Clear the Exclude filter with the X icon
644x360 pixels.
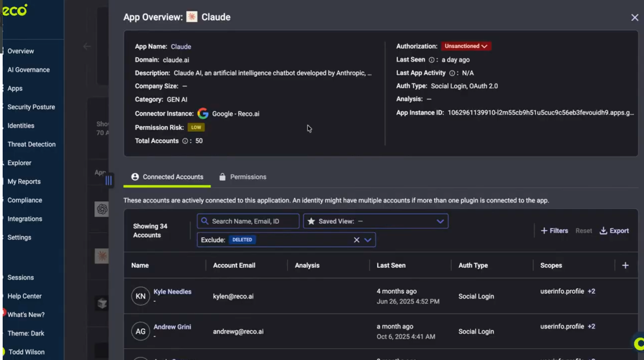coord(356,240)
